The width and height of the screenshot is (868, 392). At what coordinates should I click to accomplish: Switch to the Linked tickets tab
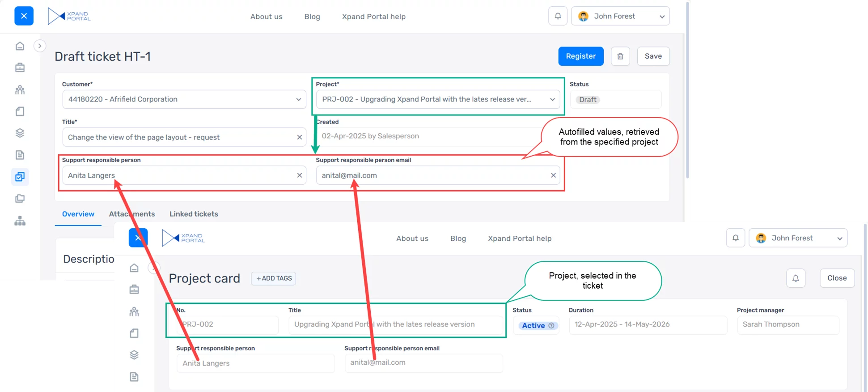pyautogui.click(x=194, y=214)
